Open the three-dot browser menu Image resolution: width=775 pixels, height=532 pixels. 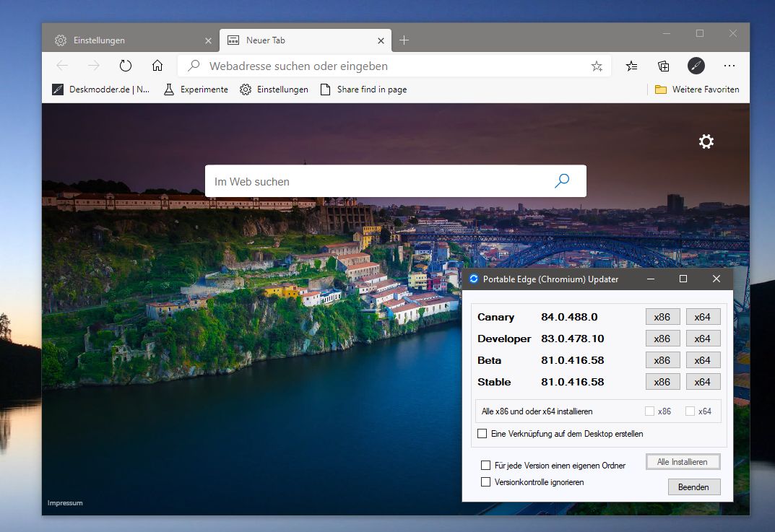coord(729,66)
